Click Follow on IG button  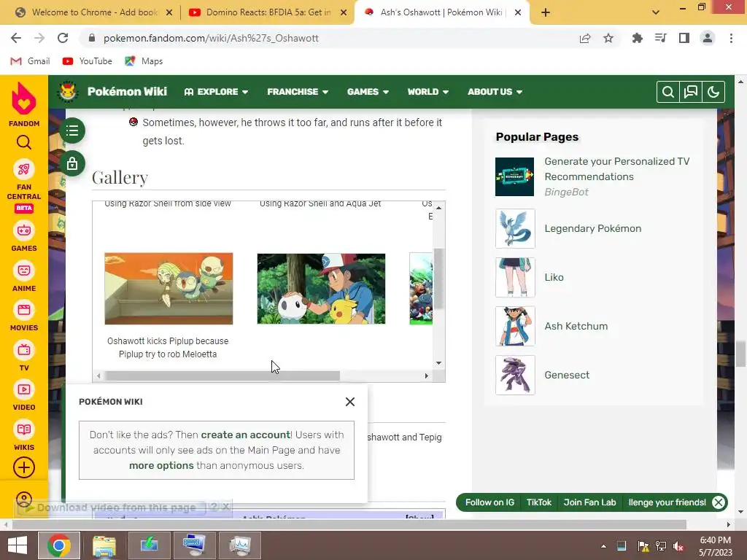tap(489, 502)
